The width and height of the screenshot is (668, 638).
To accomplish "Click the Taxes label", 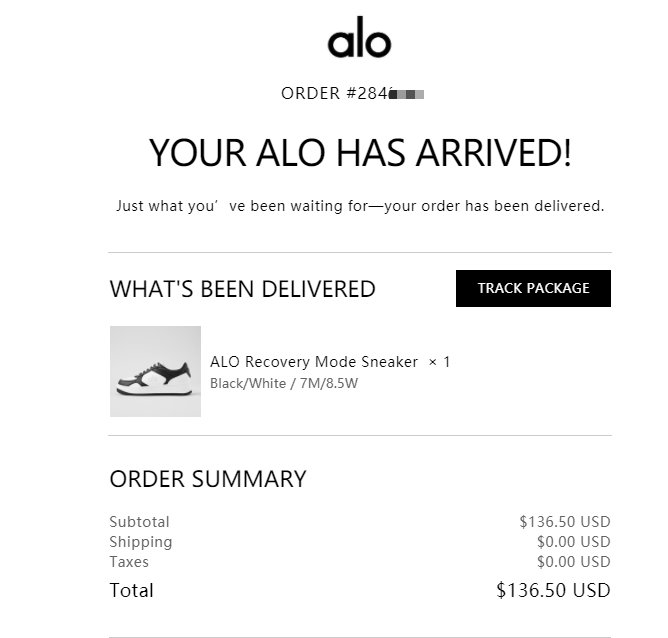I will click(130, 562).
